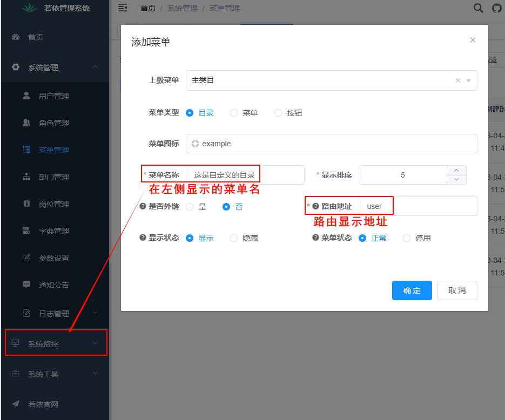Collapse the 系统管理 sidebar group
505x420 pixels.
click(95, 66)
